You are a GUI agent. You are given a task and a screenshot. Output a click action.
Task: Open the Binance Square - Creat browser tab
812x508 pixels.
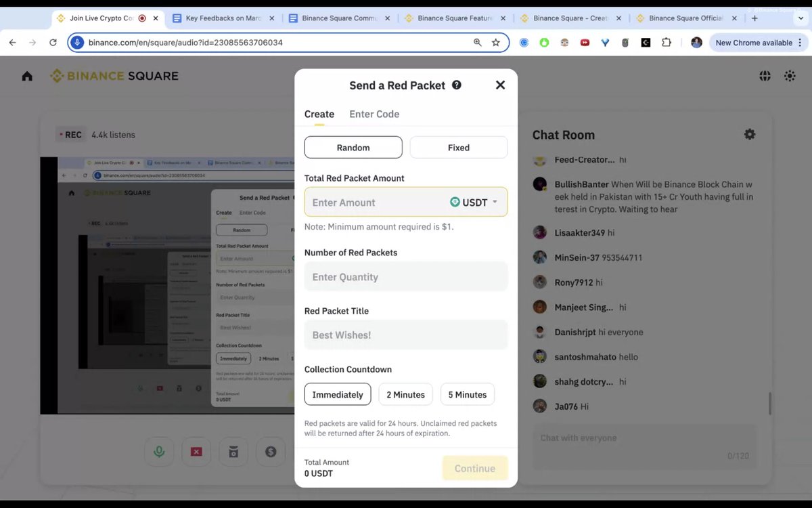(x=571, y=18)
